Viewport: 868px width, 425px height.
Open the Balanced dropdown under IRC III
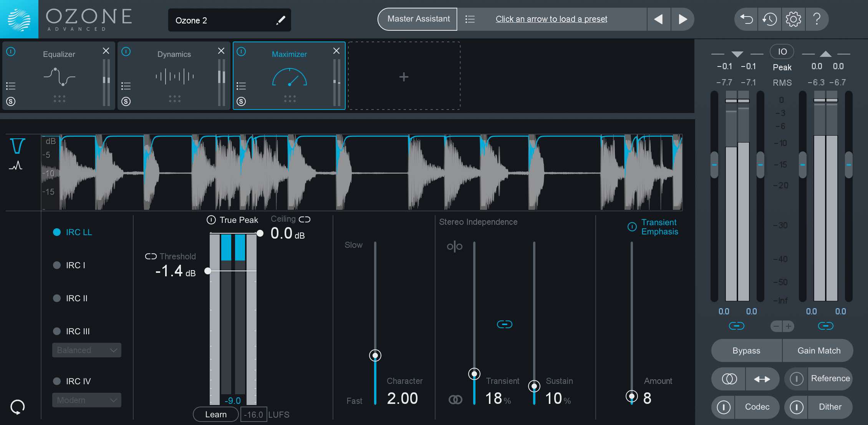click(86, 350)
